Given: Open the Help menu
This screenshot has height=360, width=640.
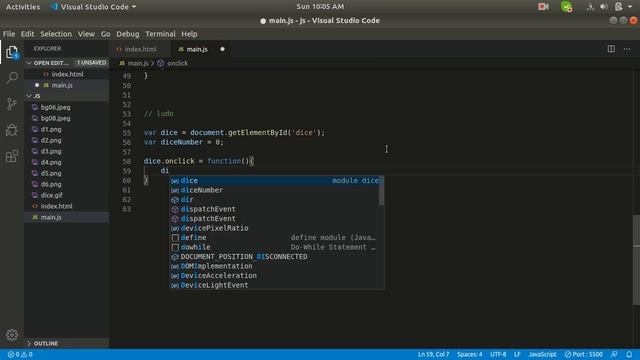Looking at the screenshot, I should coord(189,34).
